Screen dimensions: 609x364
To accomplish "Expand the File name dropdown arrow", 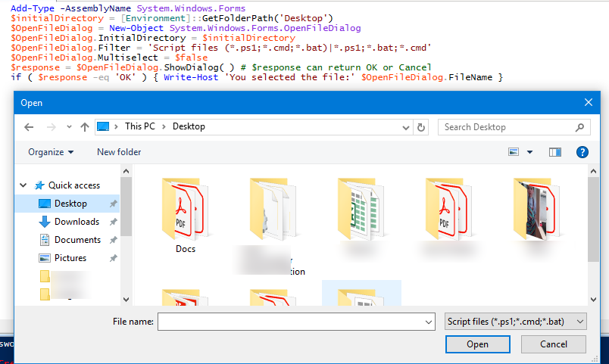I will pos(429,322).
